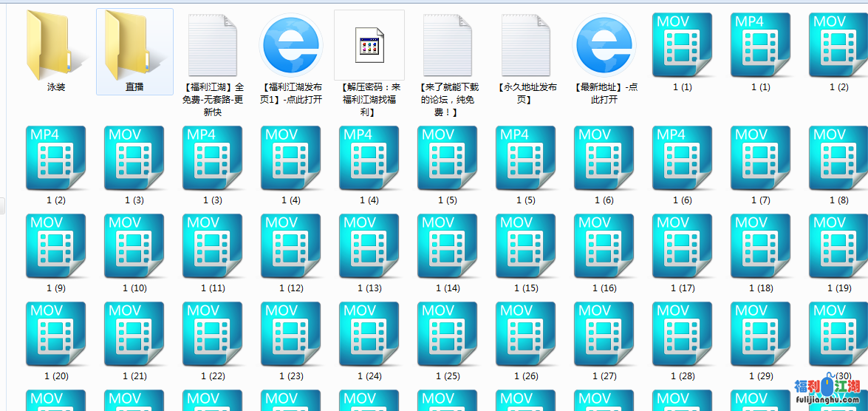Click the MP4 file labeled 1 (2)
The width and height of the screenshot is (868, 411).
[56, 158]
